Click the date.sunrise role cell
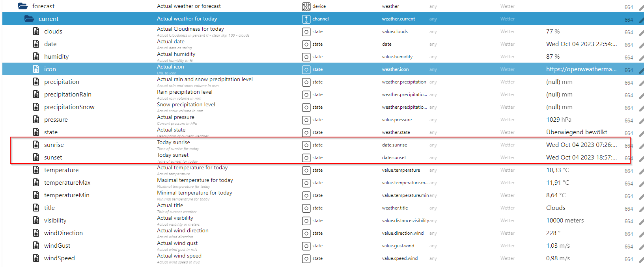 pos(394,145)
